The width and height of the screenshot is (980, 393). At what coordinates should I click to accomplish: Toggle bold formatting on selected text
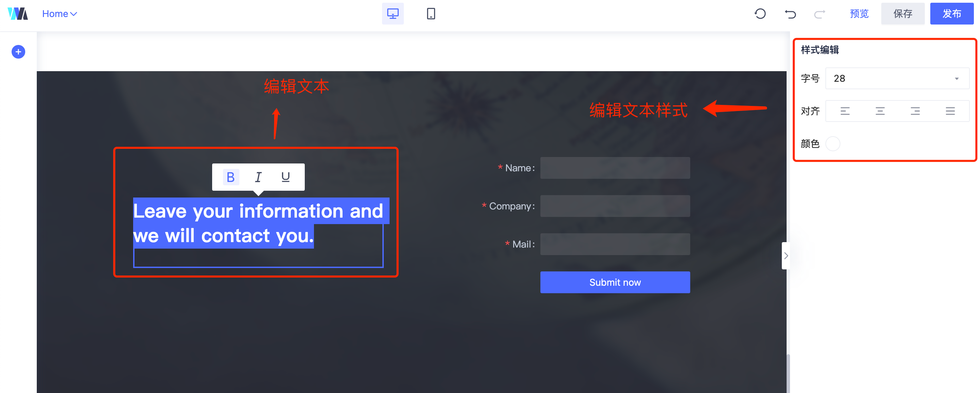point(231,177)
